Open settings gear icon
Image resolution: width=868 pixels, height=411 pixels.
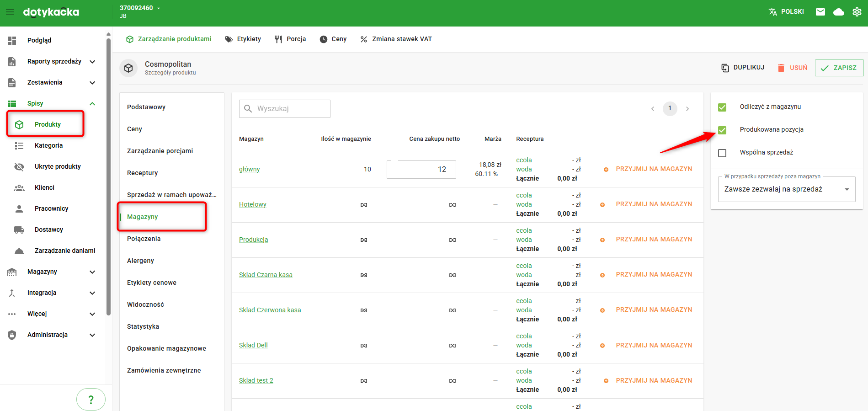click(x=857, y=12)
